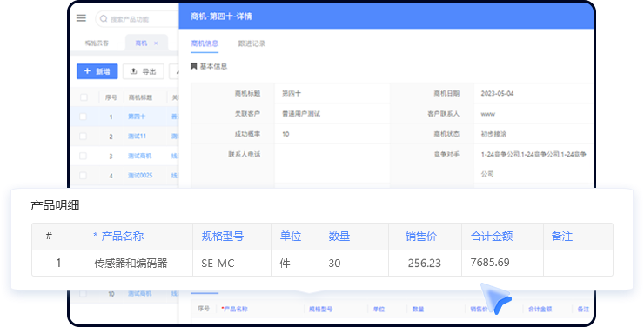Open the 商机信息 tab
This screenshot has width=644, height=327.
click(x=205, y=43)
